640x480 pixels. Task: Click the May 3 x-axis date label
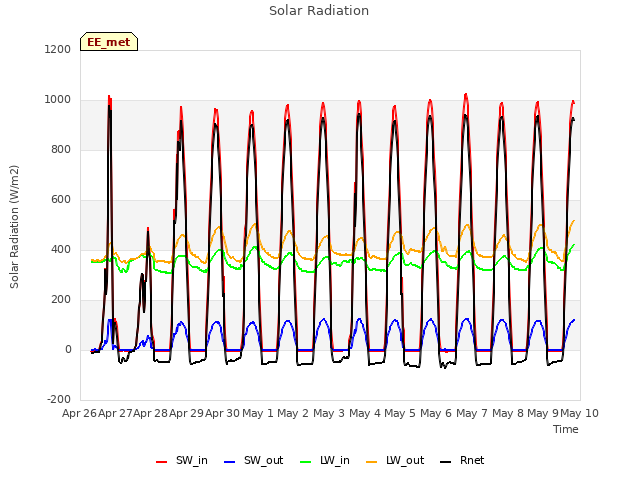(329, 413)
